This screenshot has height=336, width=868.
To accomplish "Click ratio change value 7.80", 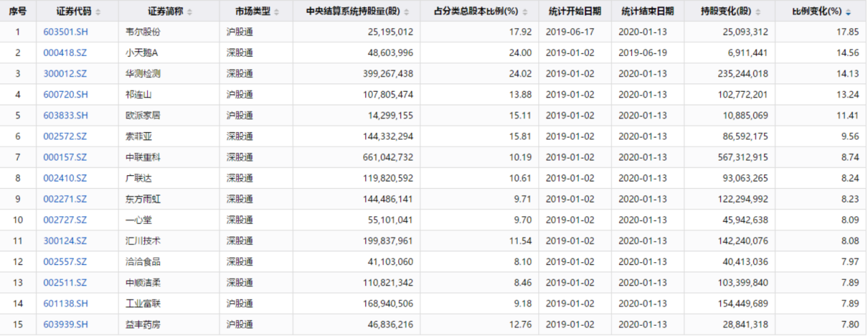I will [x=852, y=324].
